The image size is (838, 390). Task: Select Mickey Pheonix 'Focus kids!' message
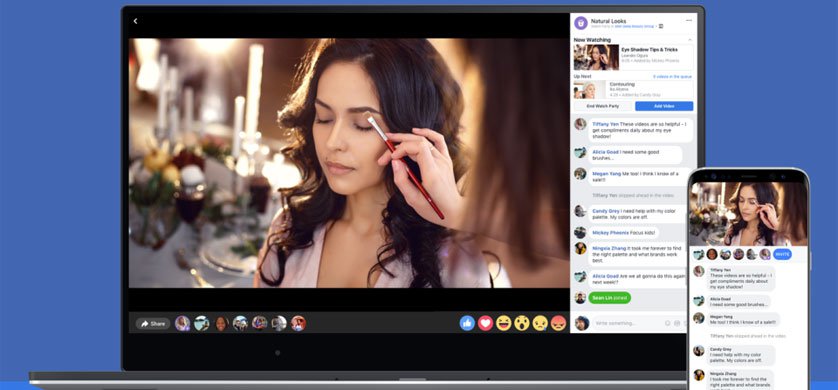[x=624, y=233]
